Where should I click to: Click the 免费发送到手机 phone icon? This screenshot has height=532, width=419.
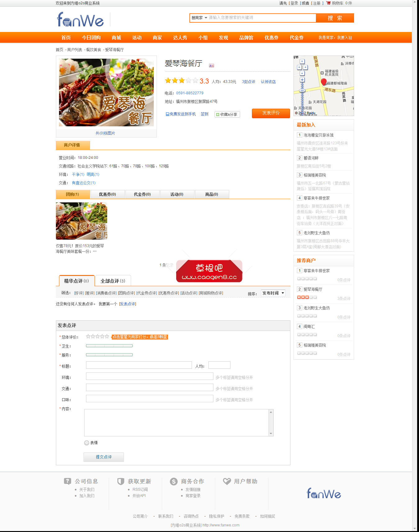pyautogui.click(x=167, y=114)
